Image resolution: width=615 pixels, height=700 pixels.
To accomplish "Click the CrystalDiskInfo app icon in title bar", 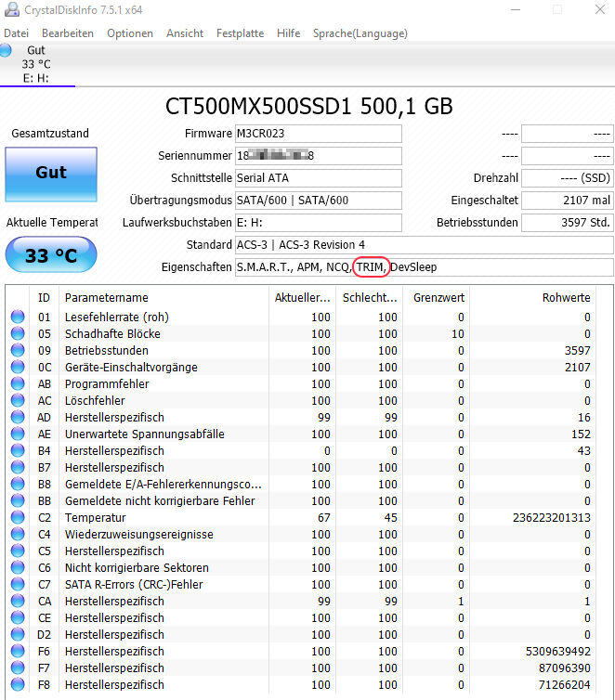I will pyautogui.click(x=12, y=10).
